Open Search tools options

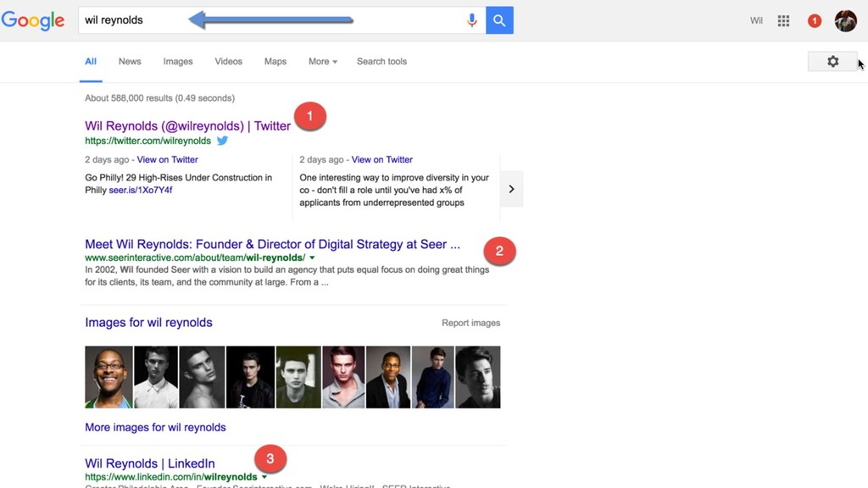coord(381,61)
